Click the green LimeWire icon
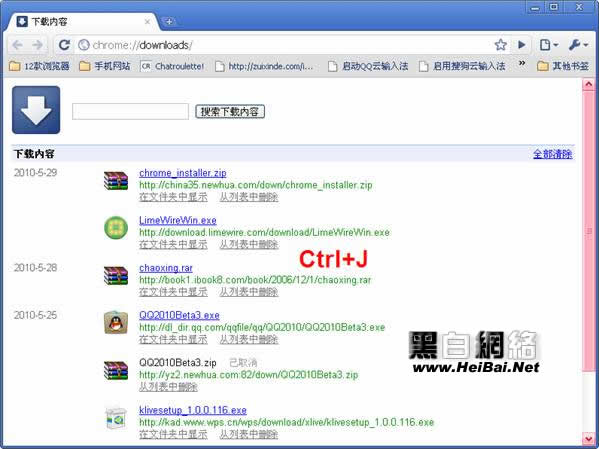 coord(116,227)
